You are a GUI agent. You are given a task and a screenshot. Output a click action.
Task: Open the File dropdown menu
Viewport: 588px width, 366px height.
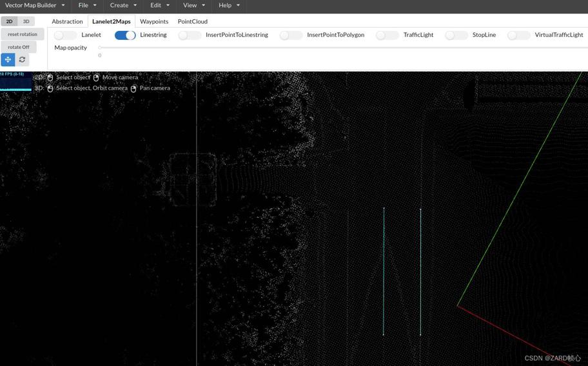click(x=87, y=5)
